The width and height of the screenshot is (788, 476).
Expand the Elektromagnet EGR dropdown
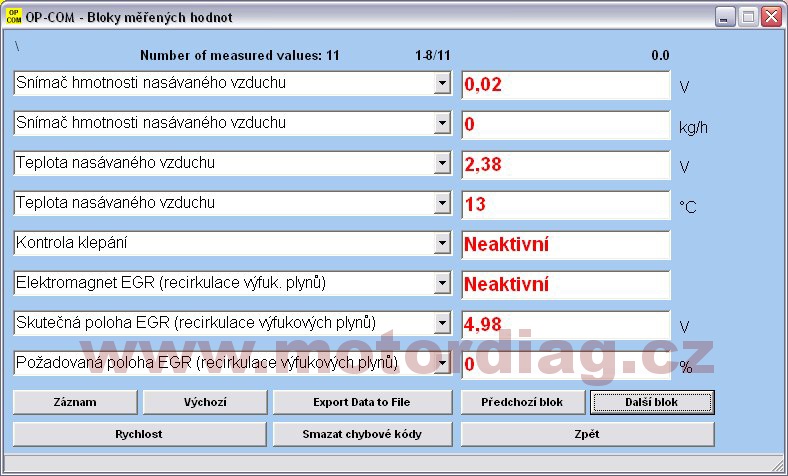[x=443, y=284]
